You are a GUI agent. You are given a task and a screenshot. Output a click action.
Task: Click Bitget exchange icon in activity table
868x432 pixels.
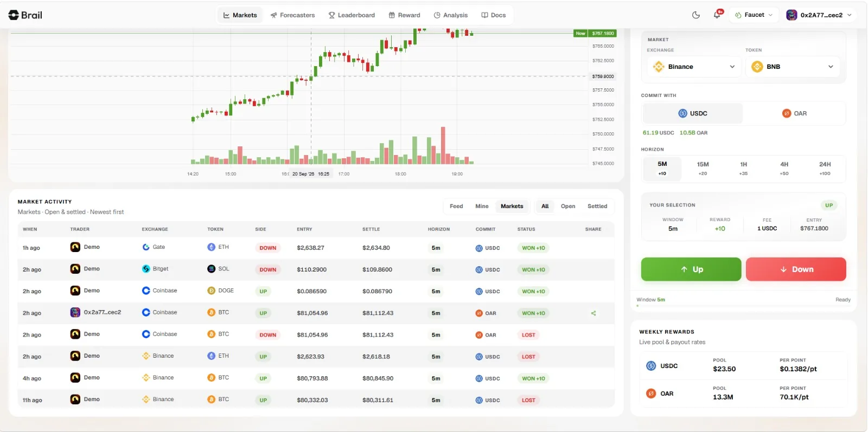tap(146, 269)
